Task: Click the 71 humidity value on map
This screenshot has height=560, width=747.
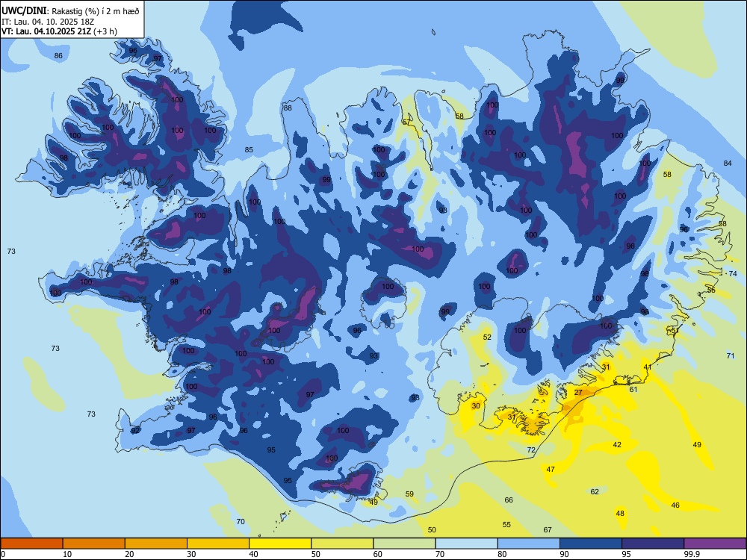Action: tap(731, 355)
